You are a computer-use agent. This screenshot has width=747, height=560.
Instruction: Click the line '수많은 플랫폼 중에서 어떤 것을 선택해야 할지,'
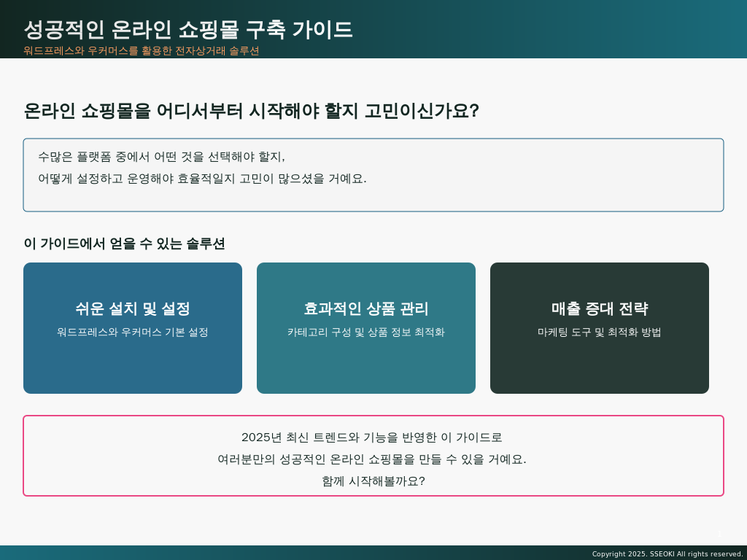pyautogui.click(x=161, y=157)
